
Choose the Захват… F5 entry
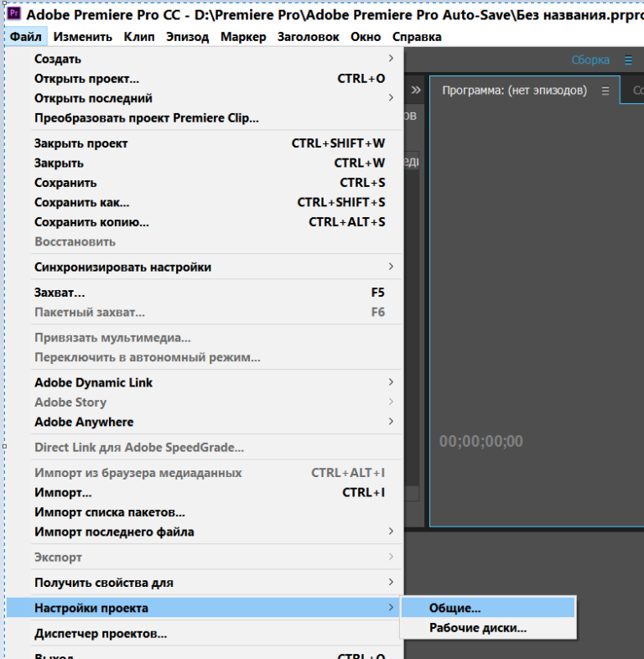(204, 293)
